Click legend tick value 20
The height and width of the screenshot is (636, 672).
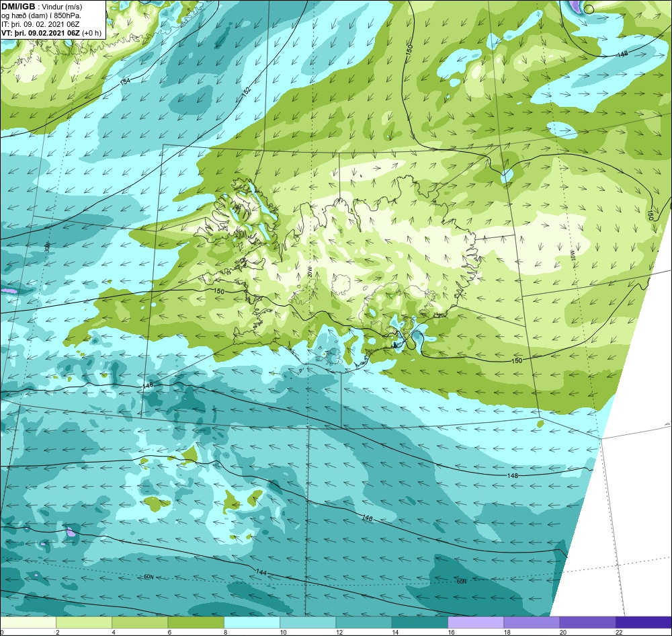[562, 632]
